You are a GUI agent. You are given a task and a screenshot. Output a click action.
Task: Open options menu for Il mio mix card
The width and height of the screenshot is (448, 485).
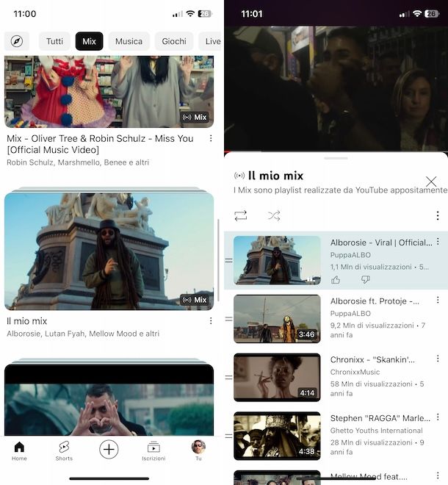[211, 320]
